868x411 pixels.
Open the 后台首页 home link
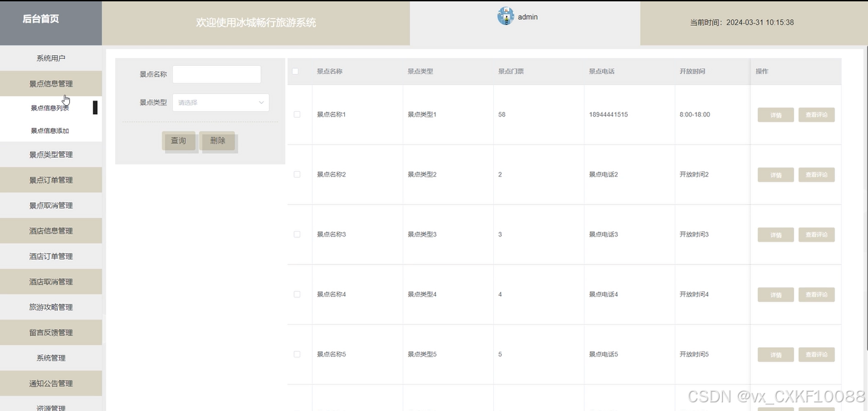coord(41,19)
